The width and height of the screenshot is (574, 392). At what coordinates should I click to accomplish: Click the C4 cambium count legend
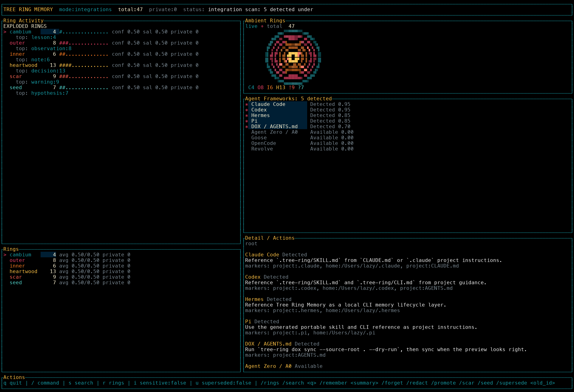[251, 88]
